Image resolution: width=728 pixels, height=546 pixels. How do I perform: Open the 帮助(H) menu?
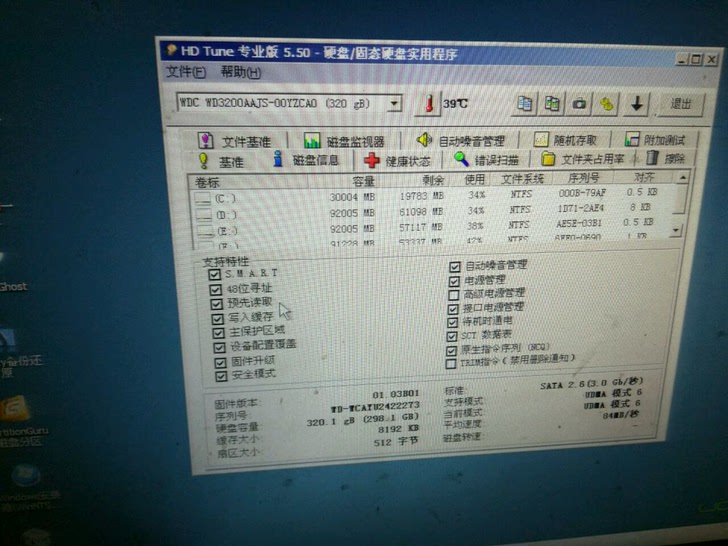[240, 72]
